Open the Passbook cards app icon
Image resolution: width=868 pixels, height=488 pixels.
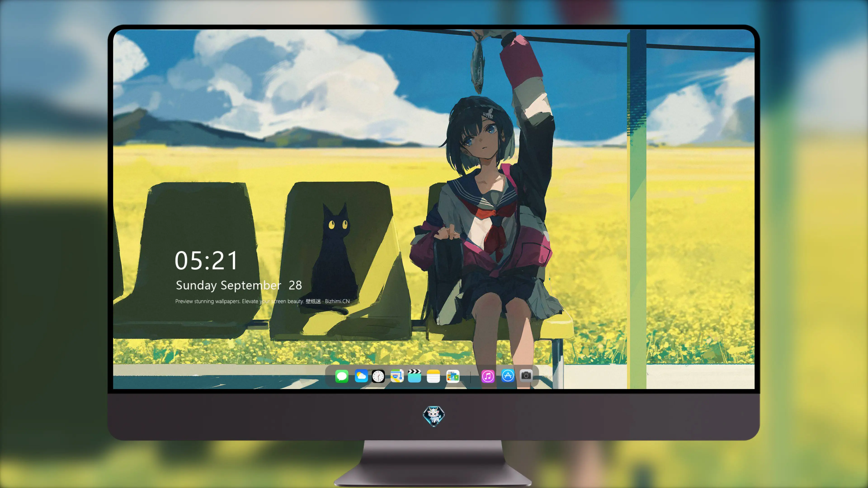(x=453, y=376)
